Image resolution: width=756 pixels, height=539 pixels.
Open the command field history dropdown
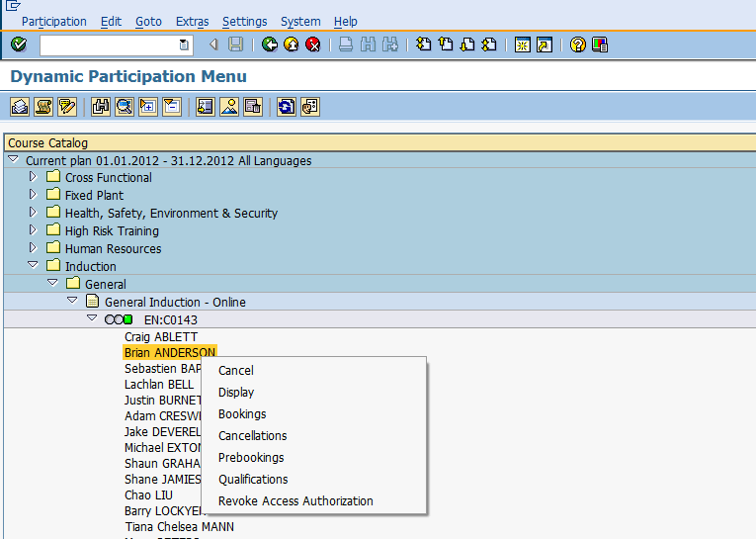(184, 45)
